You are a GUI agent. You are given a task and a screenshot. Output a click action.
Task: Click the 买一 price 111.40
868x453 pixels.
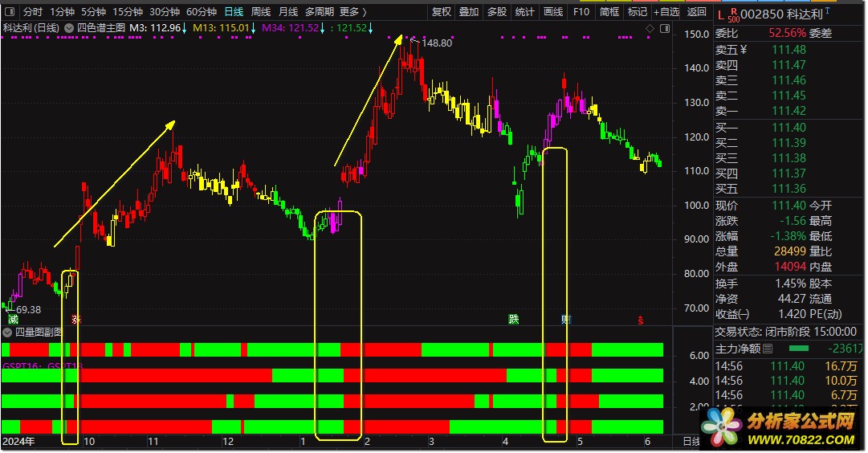pos(789,128)
